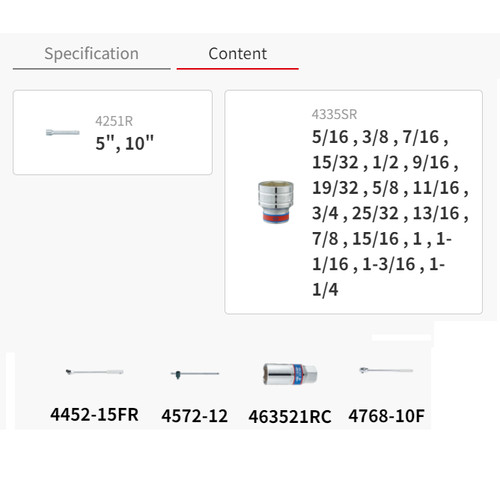Open the 4335SR part number label
The image size is (500, 500).
click(x=334, y=114)
